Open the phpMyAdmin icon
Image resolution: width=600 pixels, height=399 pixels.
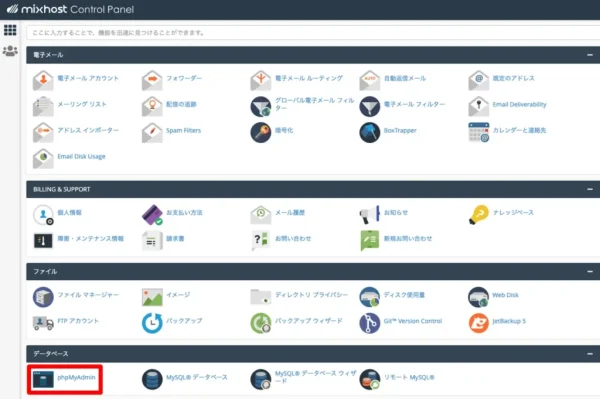43,379
